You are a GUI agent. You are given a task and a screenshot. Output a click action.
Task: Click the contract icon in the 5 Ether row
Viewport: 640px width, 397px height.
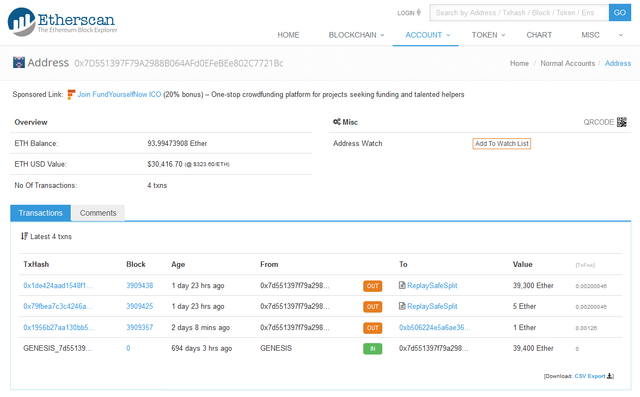coord(402,306)
